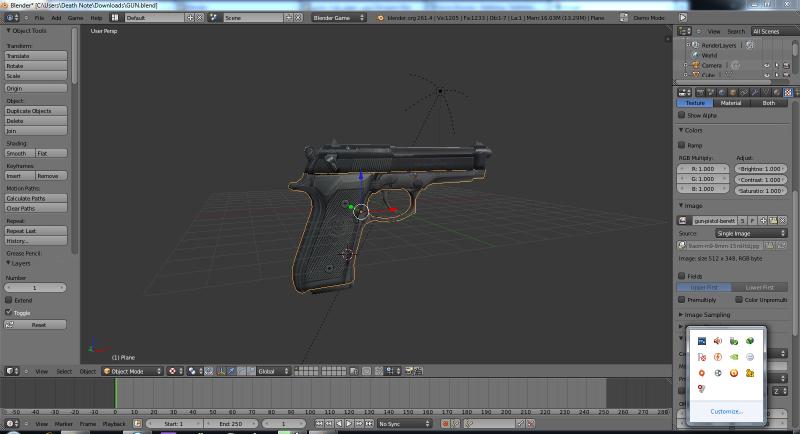Image resolution: width=800 pixels, height=434 pixels.
Task: Browse image datablock icon left of gun-pistol
Action: [682, 220]
